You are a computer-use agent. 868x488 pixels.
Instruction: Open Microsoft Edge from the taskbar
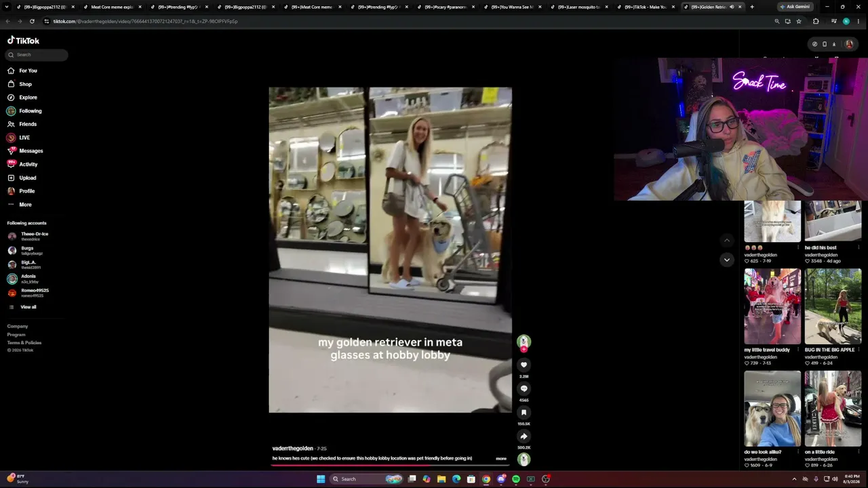(456, 479)
